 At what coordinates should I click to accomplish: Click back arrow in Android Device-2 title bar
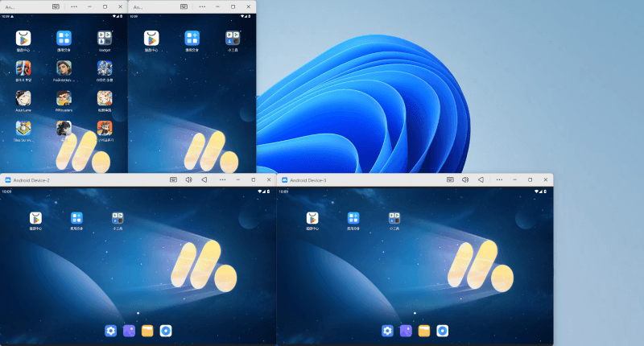204,179
